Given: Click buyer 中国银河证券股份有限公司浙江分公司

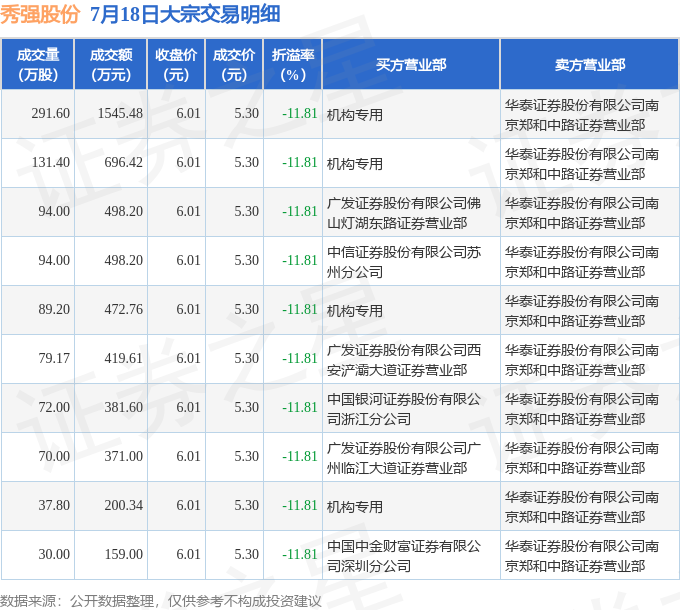Looking at the screenshot, I should (x=404, y=409).
